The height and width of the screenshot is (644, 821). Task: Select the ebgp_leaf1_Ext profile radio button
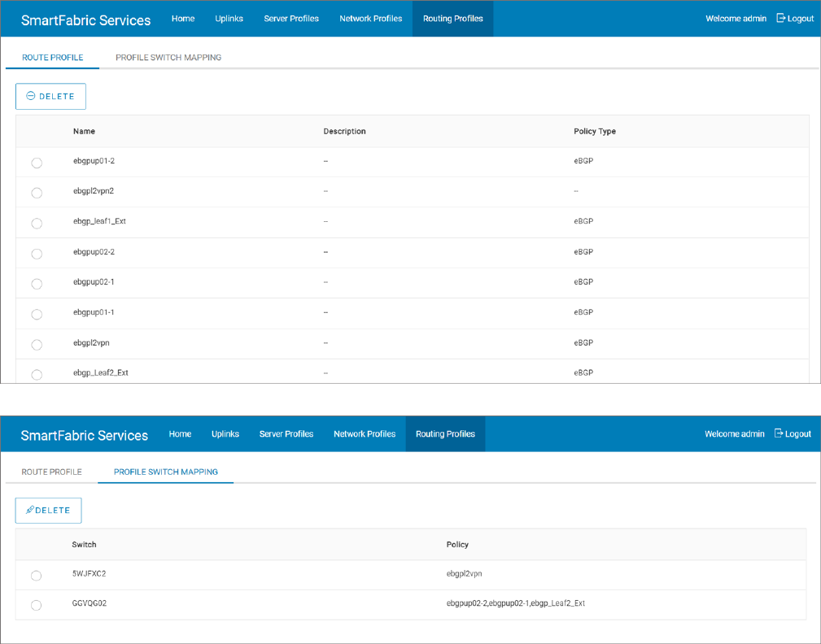pos(37,223)
